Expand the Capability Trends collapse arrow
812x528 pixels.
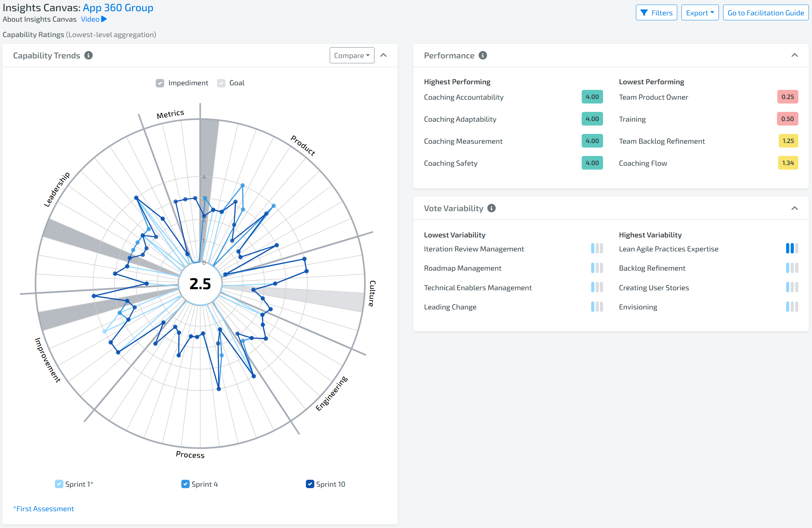[x=384, y=55]
